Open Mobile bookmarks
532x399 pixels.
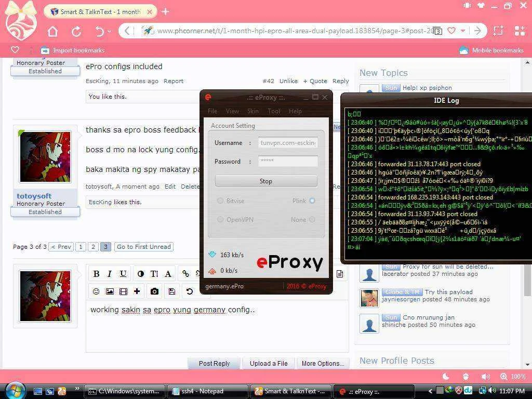(x=491, y=50)
